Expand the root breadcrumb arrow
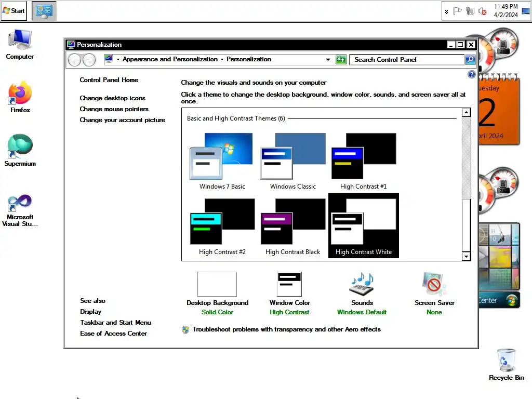Screen dimensions: 532x399 coord(118,59)
